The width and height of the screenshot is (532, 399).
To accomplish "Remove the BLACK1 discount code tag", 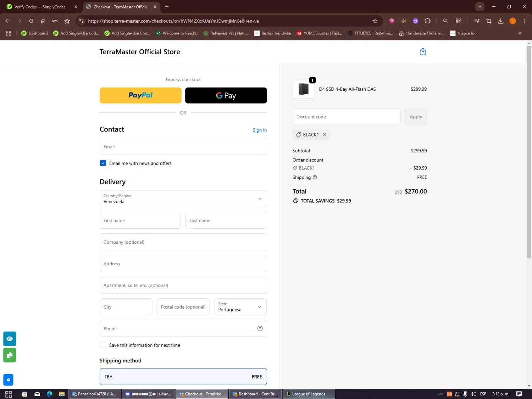I will coord(324,135).
